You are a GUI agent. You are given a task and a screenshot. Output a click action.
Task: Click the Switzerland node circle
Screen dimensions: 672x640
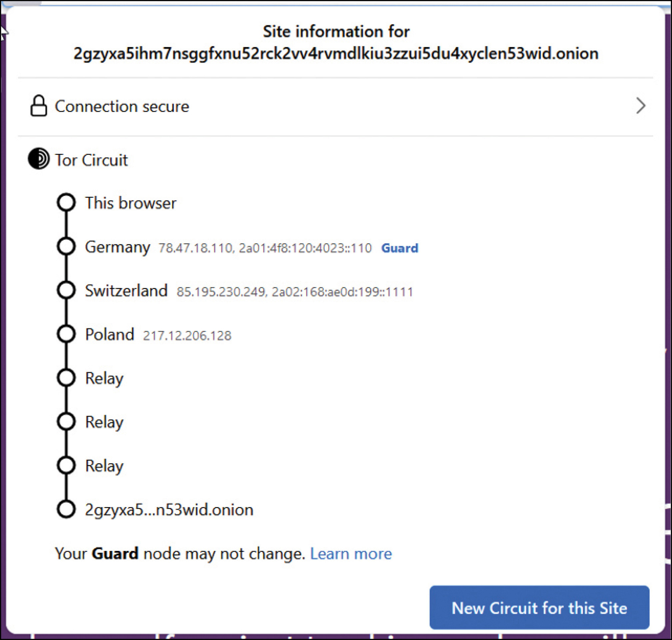coord(66,290)
